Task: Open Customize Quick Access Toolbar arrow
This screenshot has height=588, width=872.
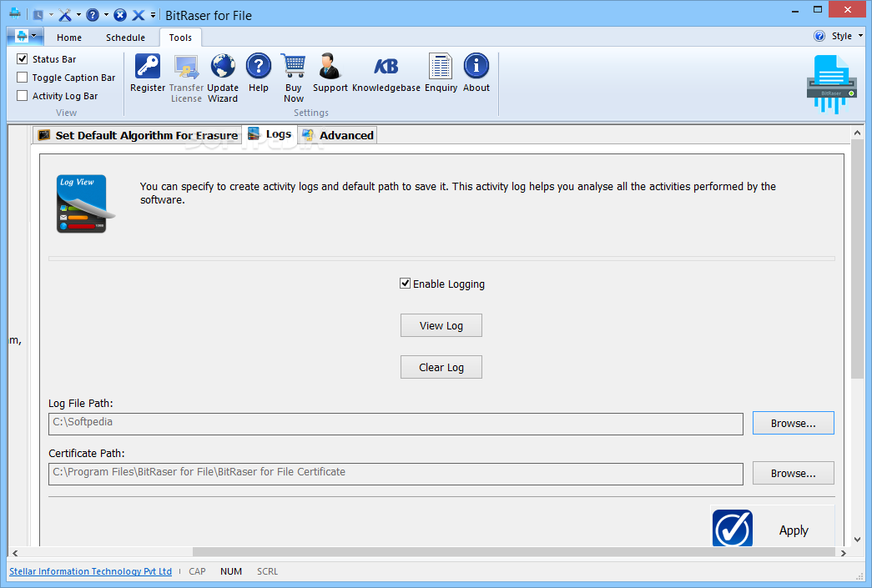Action: tap(153, 15)
